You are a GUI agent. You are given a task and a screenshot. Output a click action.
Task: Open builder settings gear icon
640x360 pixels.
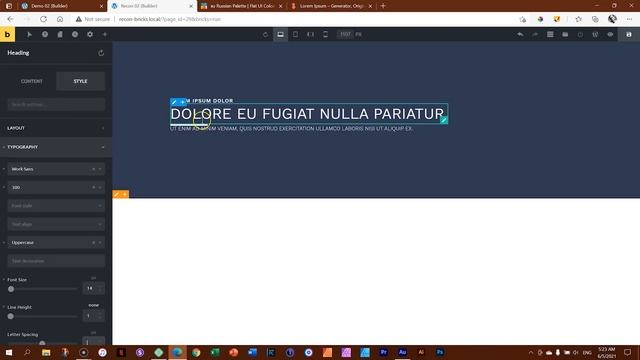pos(90,35)
